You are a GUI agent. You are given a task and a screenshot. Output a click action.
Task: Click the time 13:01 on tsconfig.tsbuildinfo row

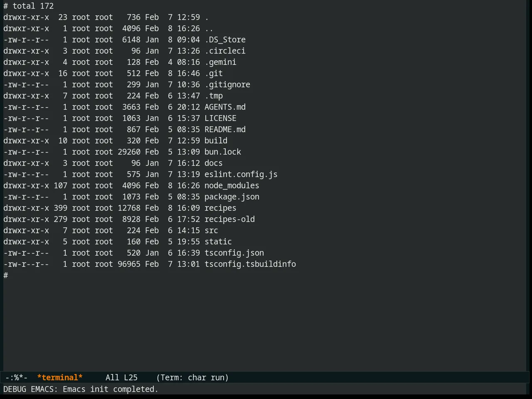[x=188, y=264]
